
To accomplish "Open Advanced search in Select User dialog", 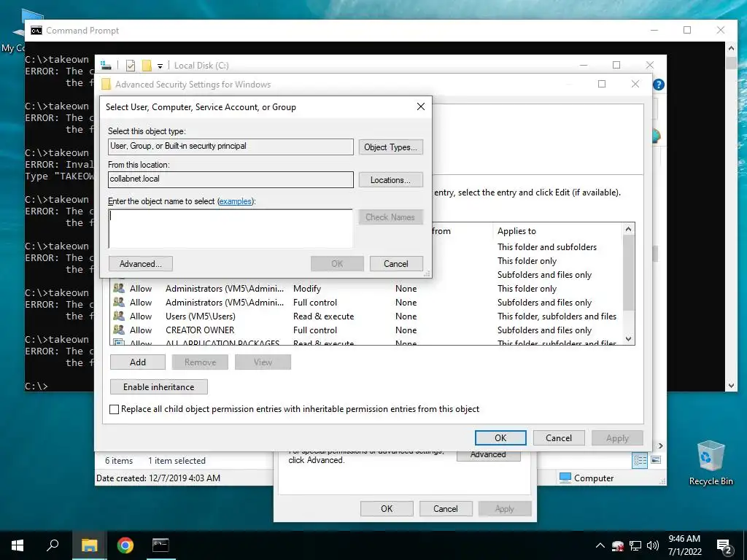I will pyautogui.click(x=141, y=264).
